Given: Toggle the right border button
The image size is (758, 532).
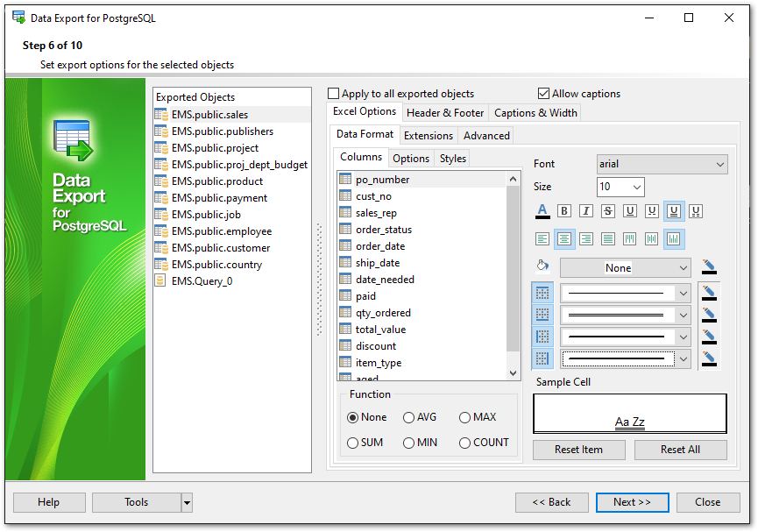Looking at the screenshot, I should pos(542,358).
